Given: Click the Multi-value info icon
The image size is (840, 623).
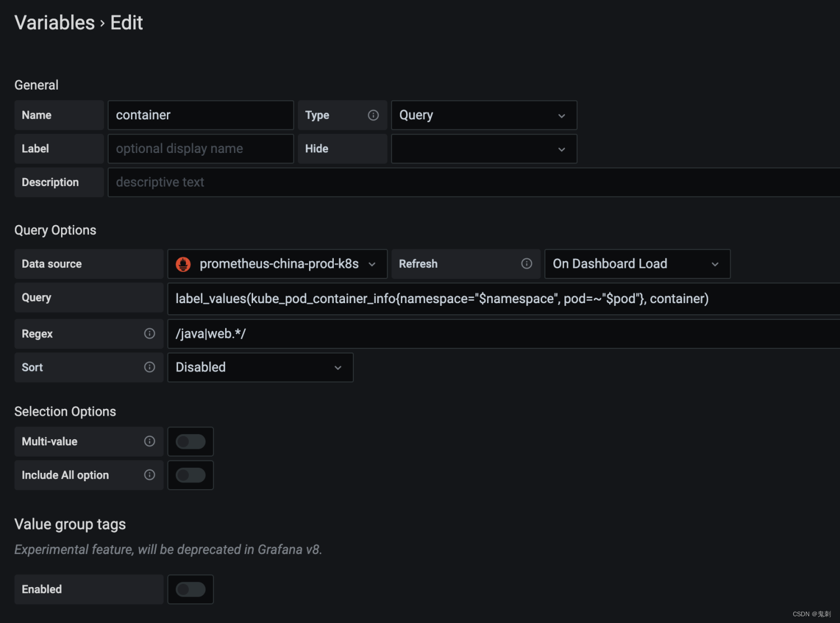Looking at the screenshot, I should [150, 441].
